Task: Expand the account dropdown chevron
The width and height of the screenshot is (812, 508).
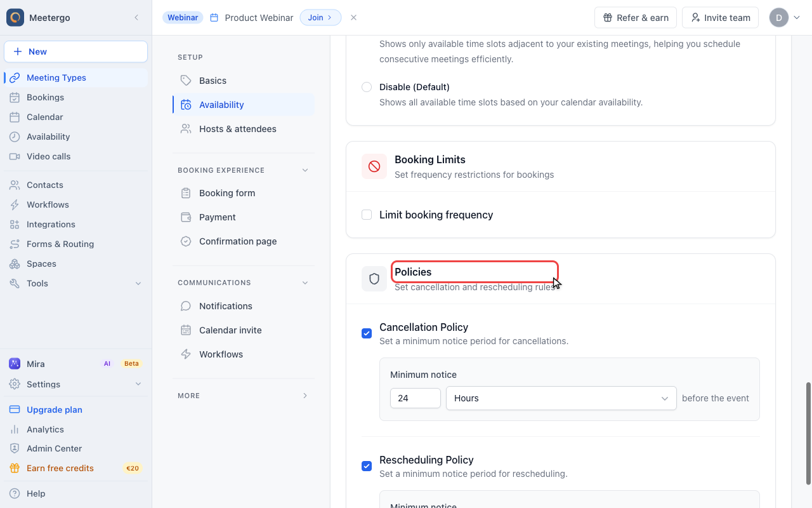Action: [797, 18]
